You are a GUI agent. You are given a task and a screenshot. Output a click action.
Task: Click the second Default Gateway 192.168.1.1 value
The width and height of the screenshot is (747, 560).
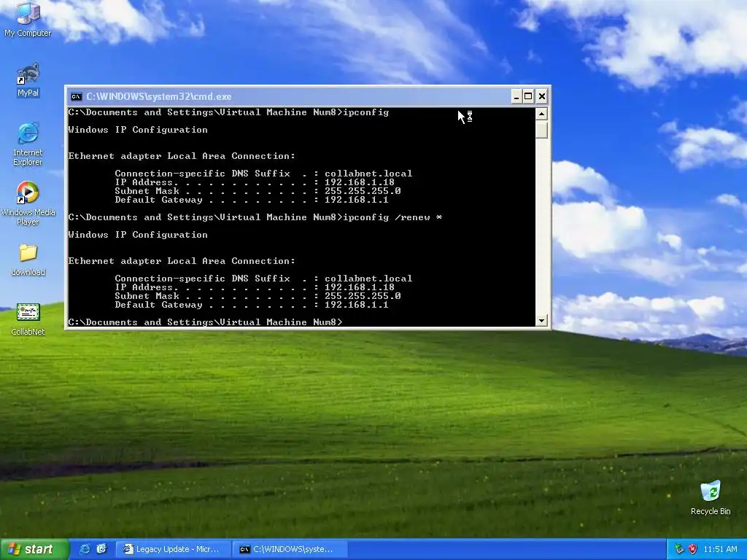pos(356,305)
